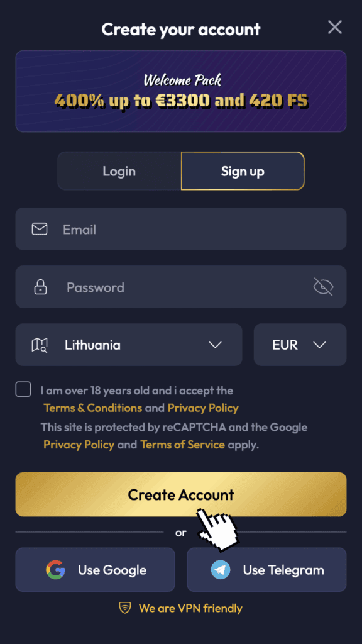Click the Welcome Pack bonus banner
362x644 pixels.
click(x=181, y=91)
